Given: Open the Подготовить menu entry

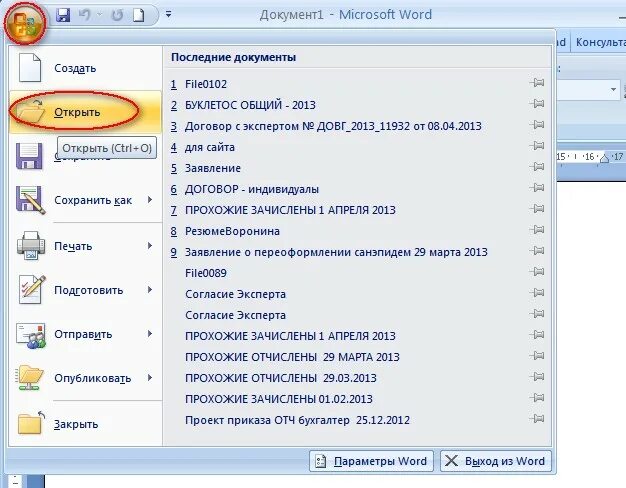Looking at the screenshot, I should pos(85,290).
